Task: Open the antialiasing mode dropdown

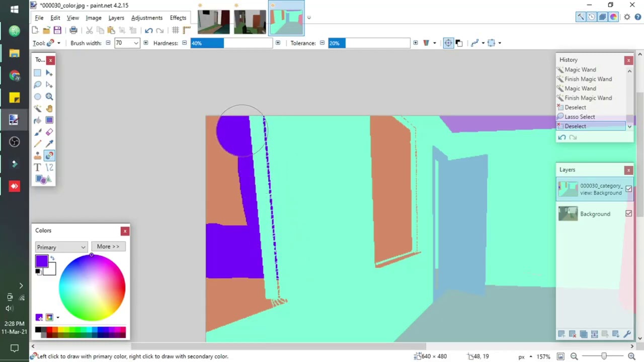Action: coord(482,43)
